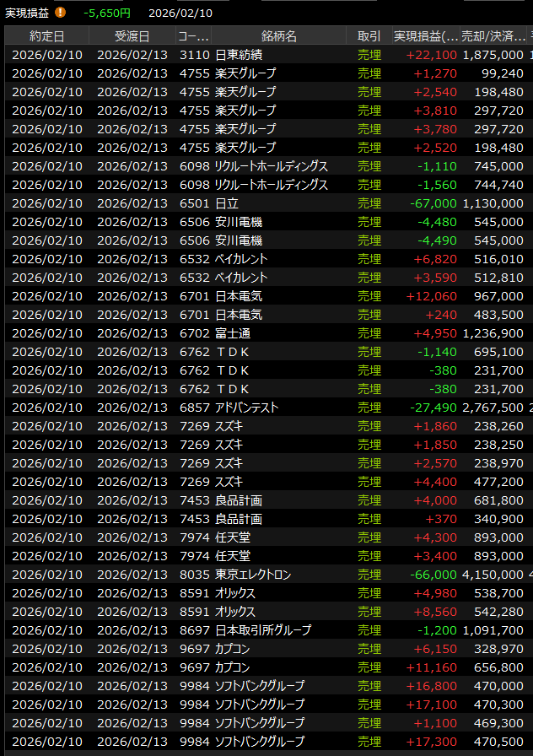Screen dimensions: 533x756
Task: Click the 2026/02/10 date in header
Action: [180, 13]
